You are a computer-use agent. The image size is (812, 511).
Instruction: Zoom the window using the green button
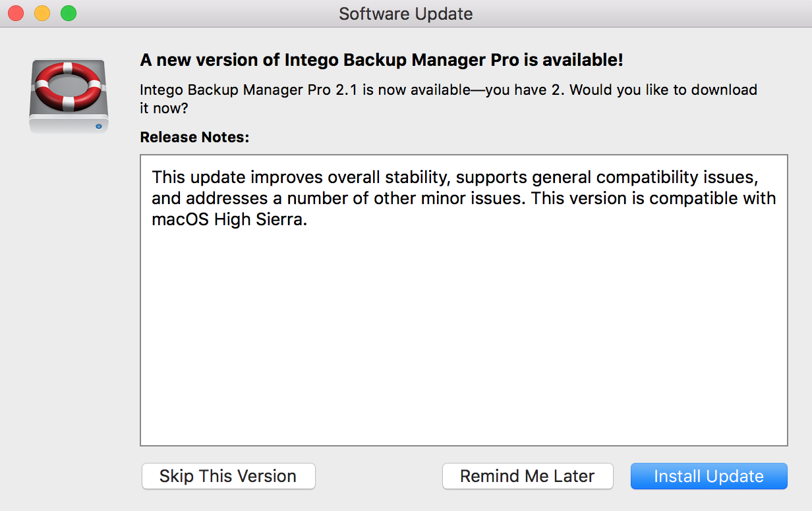tap(68, 13)
